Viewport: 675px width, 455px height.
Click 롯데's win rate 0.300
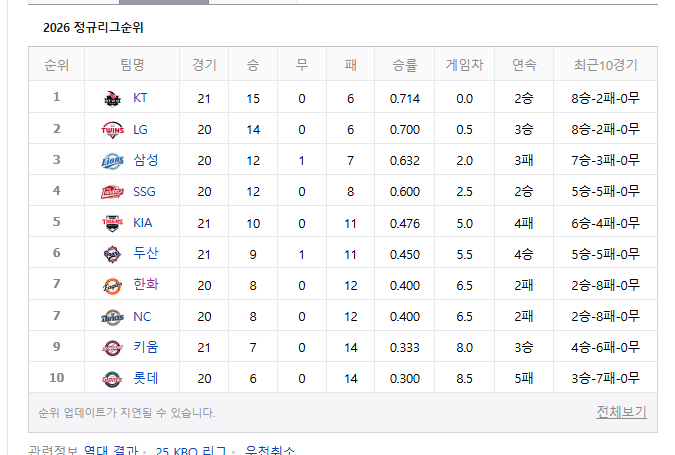tap(405, 378)
